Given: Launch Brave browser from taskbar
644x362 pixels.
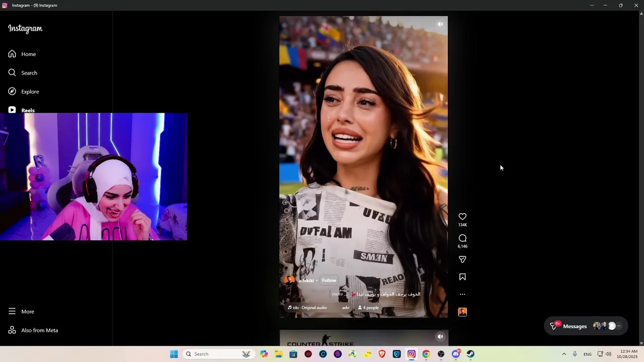Looking at the screenshot, I should pyautogui.click(x=382, y=354).
